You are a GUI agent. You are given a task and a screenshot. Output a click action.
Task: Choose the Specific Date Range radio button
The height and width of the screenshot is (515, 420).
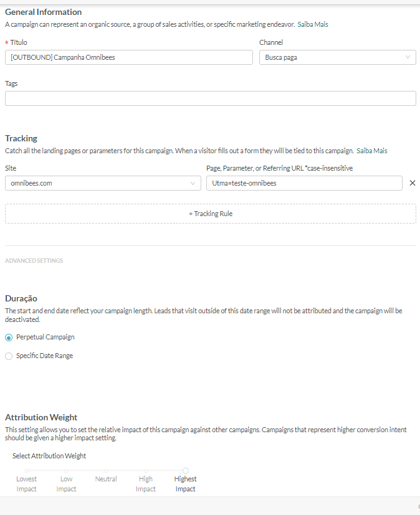9,356
